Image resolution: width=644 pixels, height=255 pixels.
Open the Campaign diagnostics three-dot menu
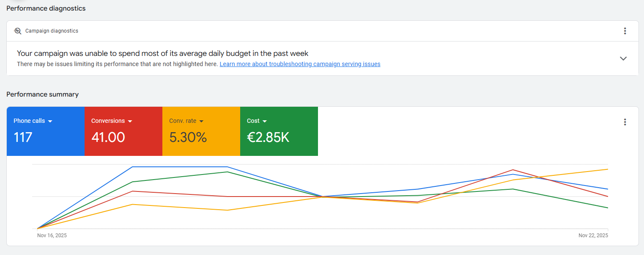tap(625, 31)
